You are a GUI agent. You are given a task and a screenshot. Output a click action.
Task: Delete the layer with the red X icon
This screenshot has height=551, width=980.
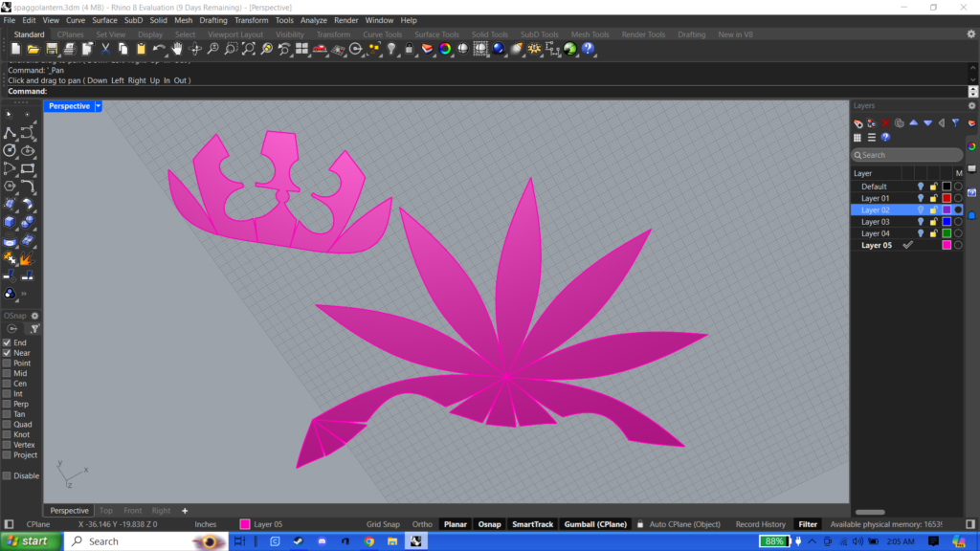click(x=885, y=123)
